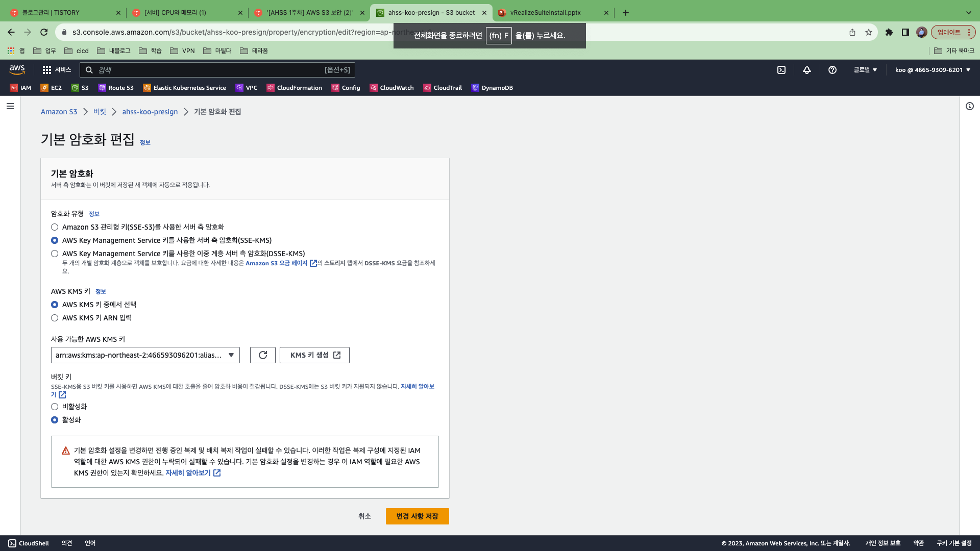Image resolution: width=980 pixels, height=551 pixels.
Task: Expand the available AWS KMS key dropdown
Action: pyautogui.click(x=145, y=355)
